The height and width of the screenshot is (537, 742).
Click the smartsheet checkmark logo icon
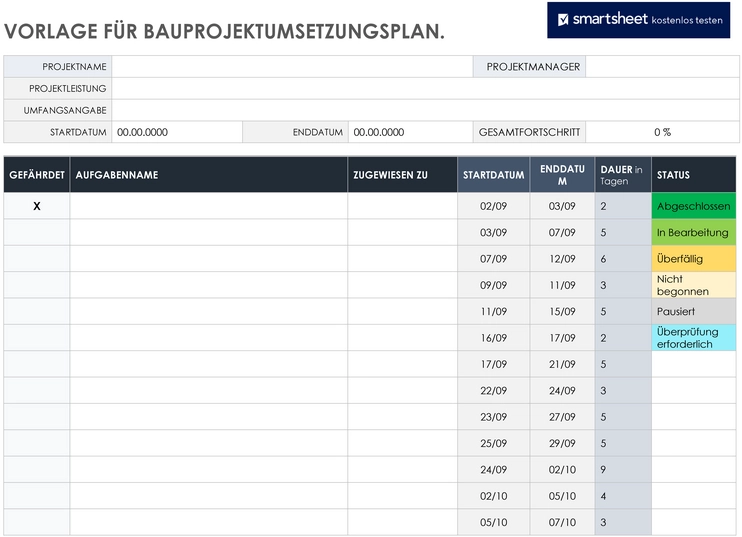[x=563, y=20]
